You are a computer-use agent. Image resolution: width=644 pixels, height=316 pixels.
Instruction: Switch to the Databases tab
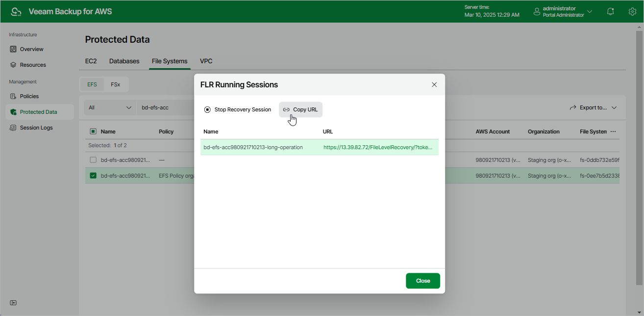124,61
